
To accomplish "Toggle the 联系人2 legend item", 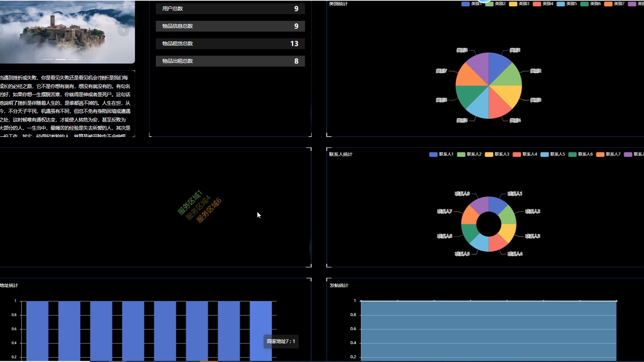I will (469, 154).
